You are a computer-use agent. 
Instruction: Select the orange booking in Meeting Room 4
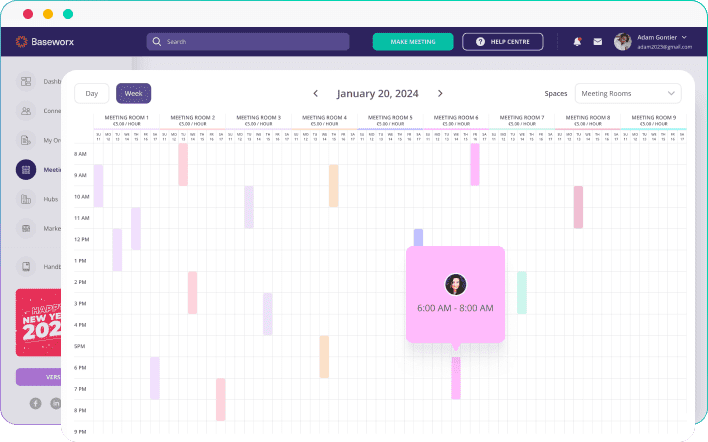coord(334,185)
